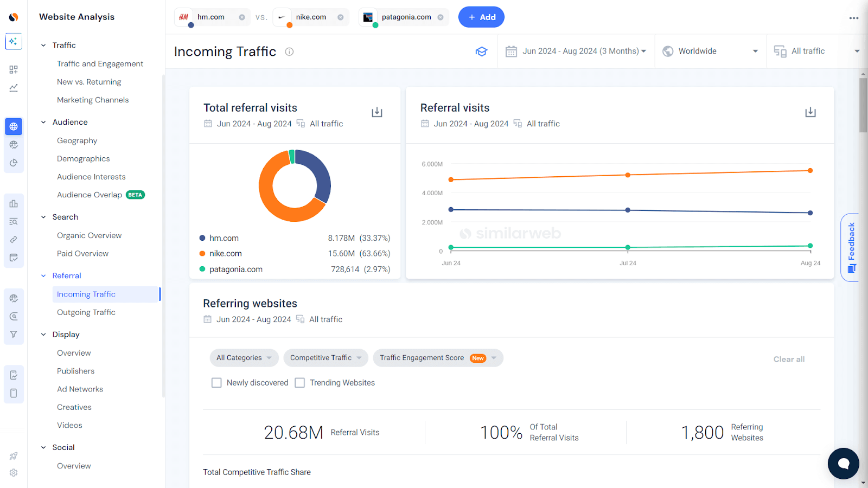Go to Outgoing Traffic page

(86, 312)
